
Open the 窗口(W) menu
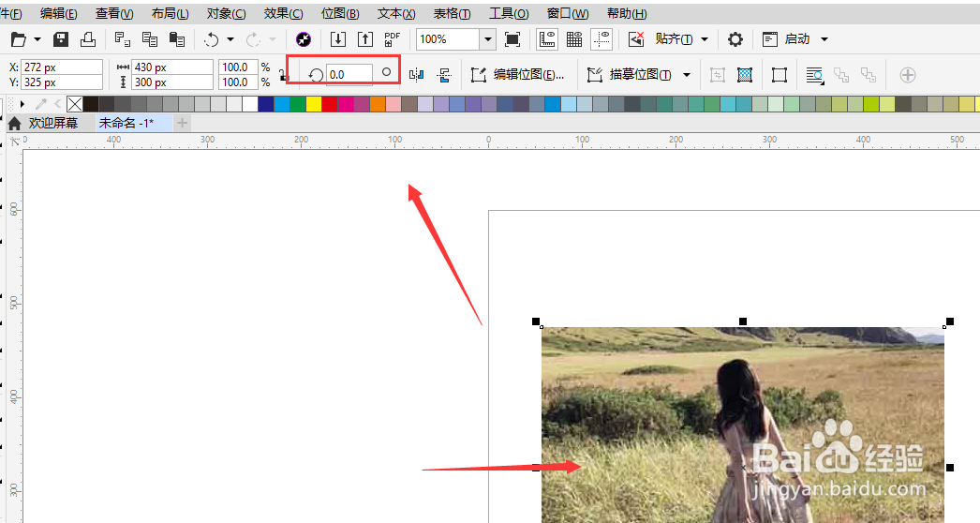point(568,13)
